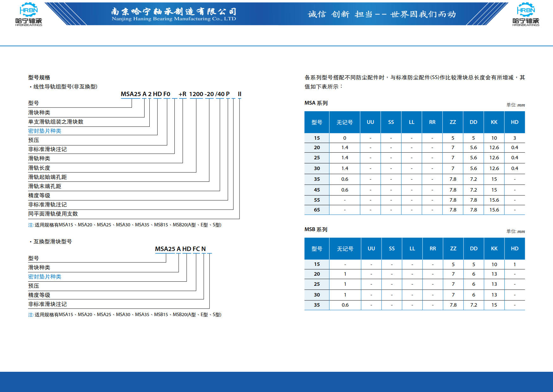
Task: Click the Chinese company name in header
Action: coord(174,11)
